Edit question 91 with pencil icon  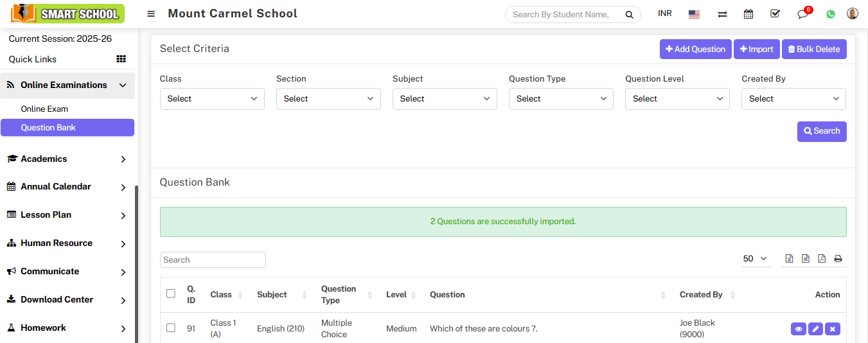(815, 329)
